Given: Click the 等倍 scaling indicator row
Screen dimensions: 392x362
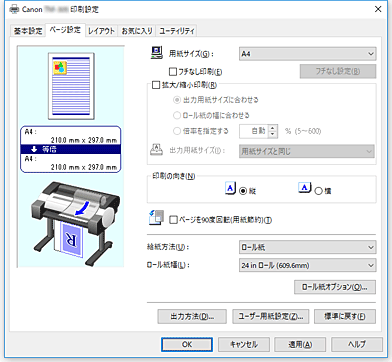Looking at the screenshot, I should click(x=70, y=149).
